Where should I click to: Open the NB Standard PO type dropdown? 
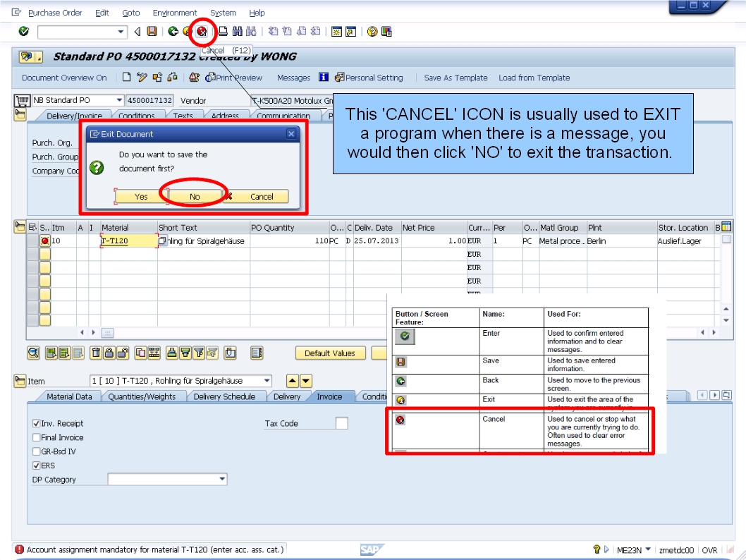[x=119, y=100]
